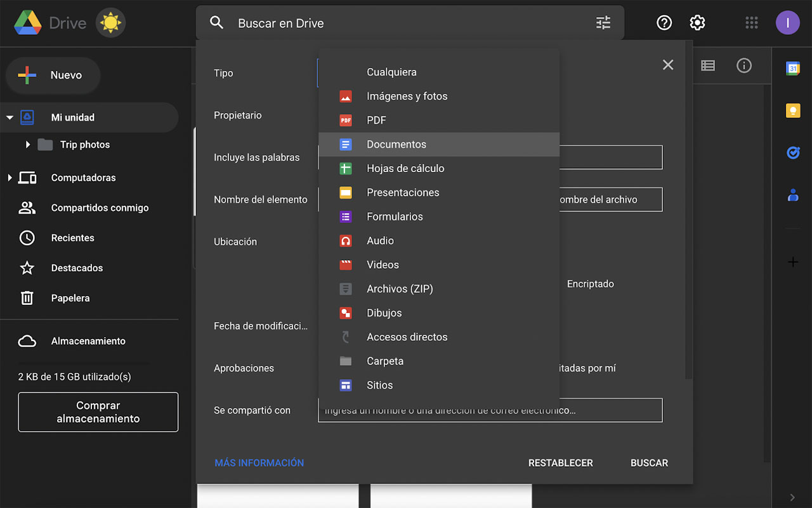Choose Sitios file type
The height and width of the screenshot is (508, 812).
(x=439, y=386)
